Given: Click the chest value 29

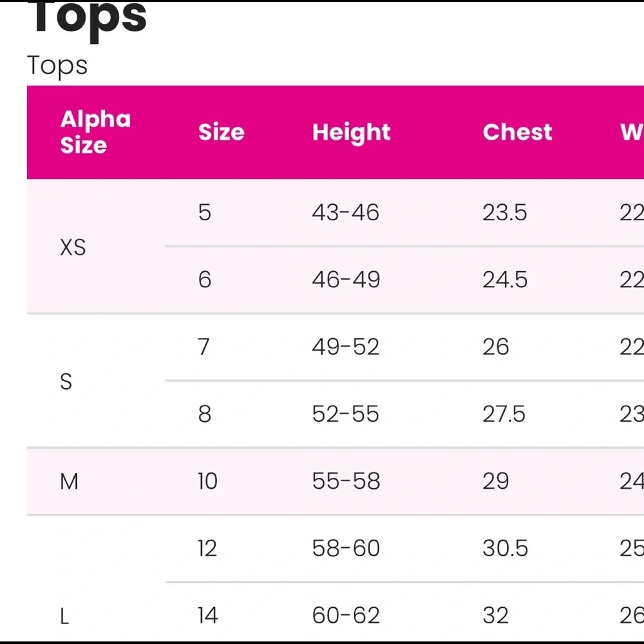Looking at the screenshot, I should point(496,481).
